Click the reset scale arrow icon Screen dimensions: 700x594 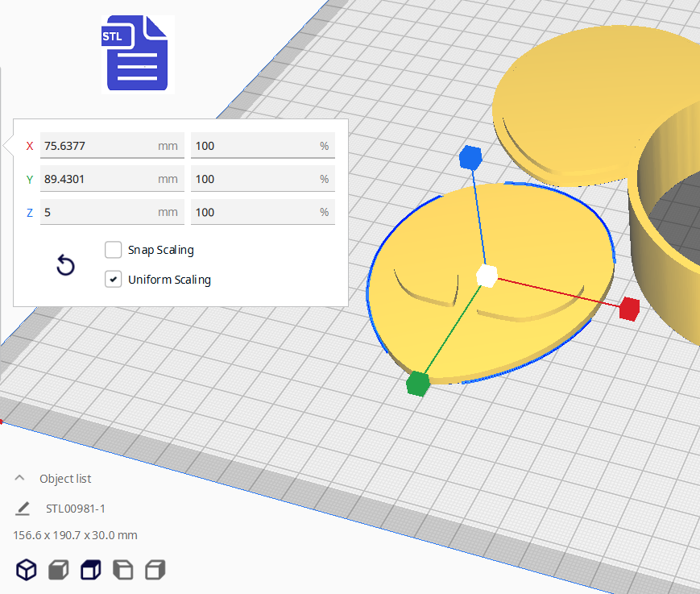coord(65,265)
